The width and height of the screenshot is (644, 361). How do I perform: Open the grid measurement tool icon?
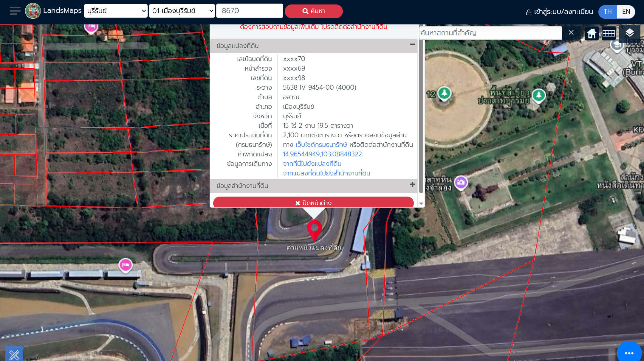(x=609, y=33)
